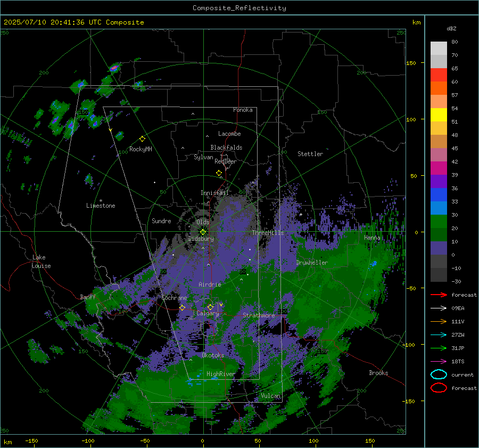Click the green 30 dBZ swatch
479x448 pixels.
pyautogui.click(x=439, y=221)
